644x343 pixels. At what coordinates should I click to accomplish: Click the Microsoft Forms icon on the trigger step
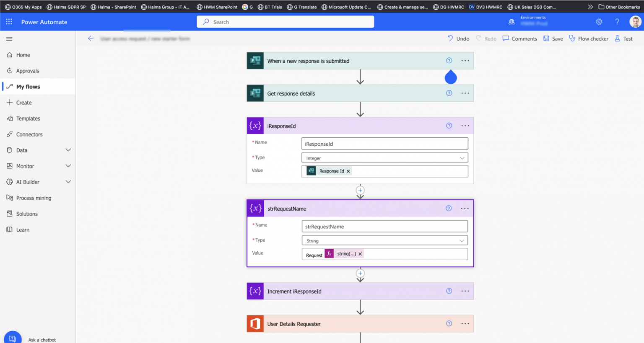click(255, 60)
